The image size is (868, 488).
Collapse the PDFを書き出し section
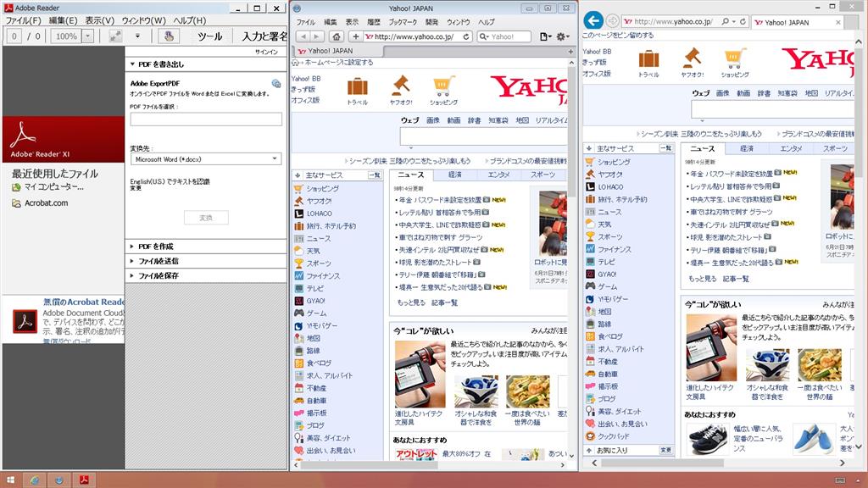point(132,64)
